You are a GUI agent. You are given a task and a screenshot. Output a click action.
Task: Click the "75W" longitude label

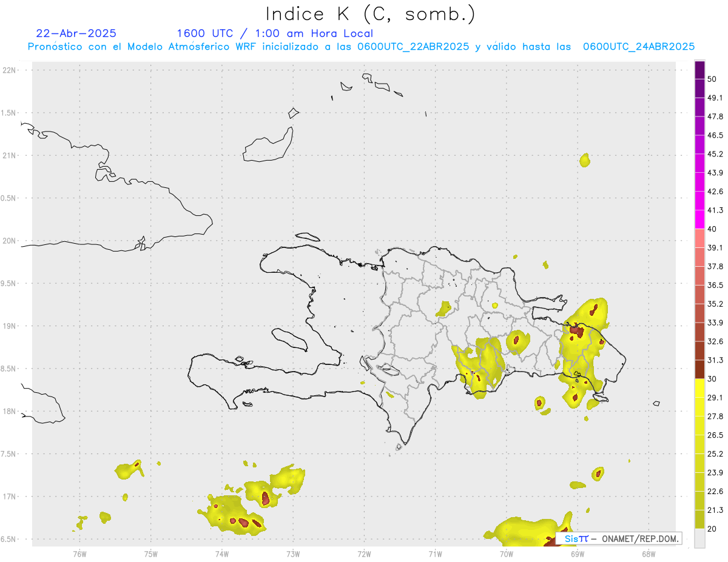click(x=150, y=554)
